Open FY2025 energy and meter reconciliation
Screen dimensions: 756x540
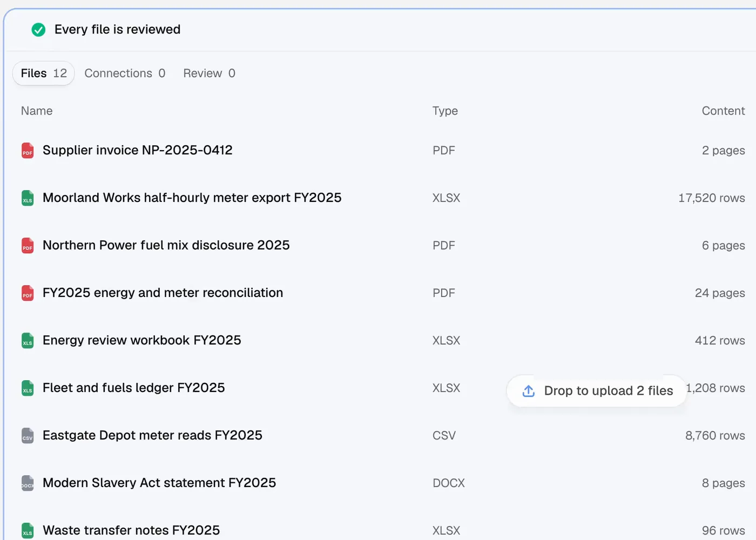click(x=163, y=293)
